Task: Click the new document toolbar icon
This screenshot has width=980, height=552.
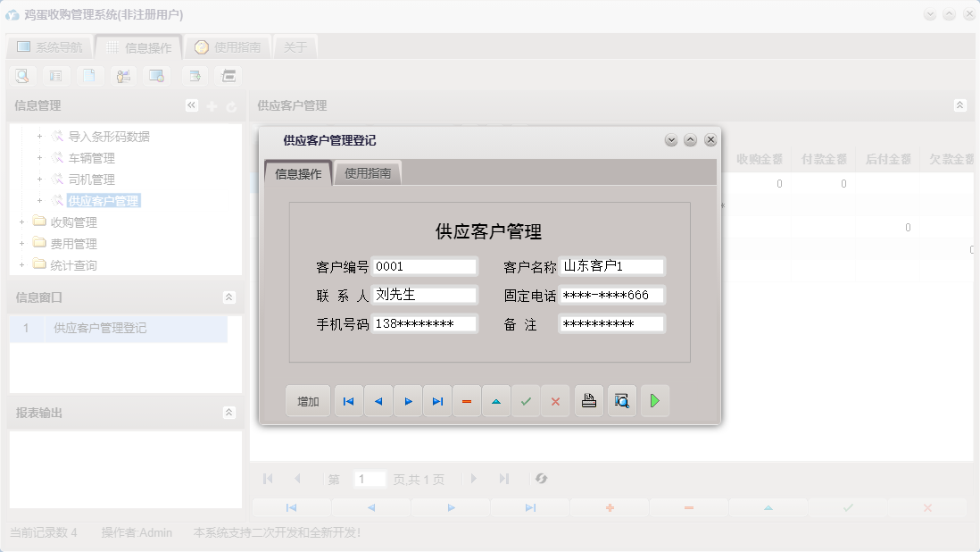Action: pos(89,76)
